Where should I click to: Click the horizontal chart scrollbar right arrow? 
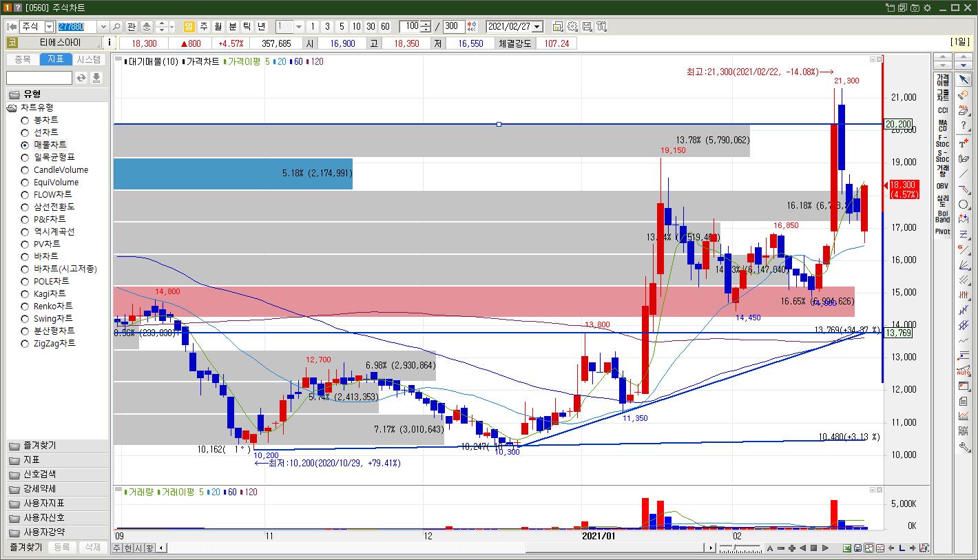click(x=710, y=548)
